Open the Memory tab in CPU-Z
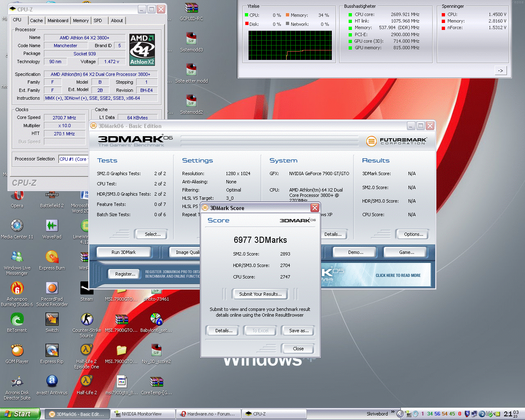 [81, 21]
